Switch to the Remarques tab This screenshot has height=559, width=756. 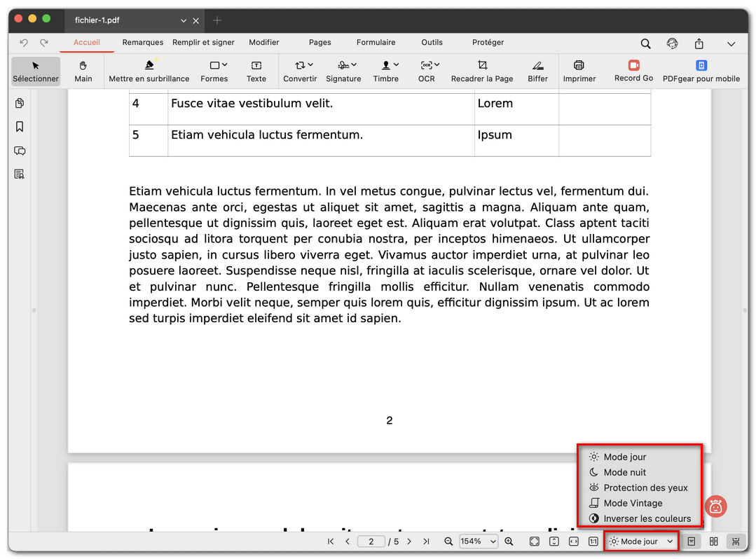142,42
